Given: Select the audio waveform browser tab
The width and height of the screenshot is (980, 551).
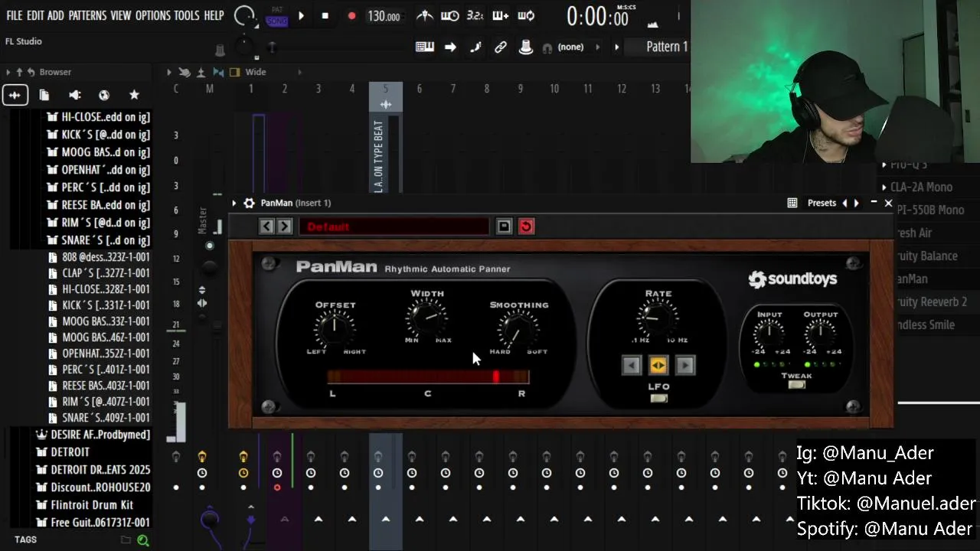Looking at the screenshot, I should 15,95.
